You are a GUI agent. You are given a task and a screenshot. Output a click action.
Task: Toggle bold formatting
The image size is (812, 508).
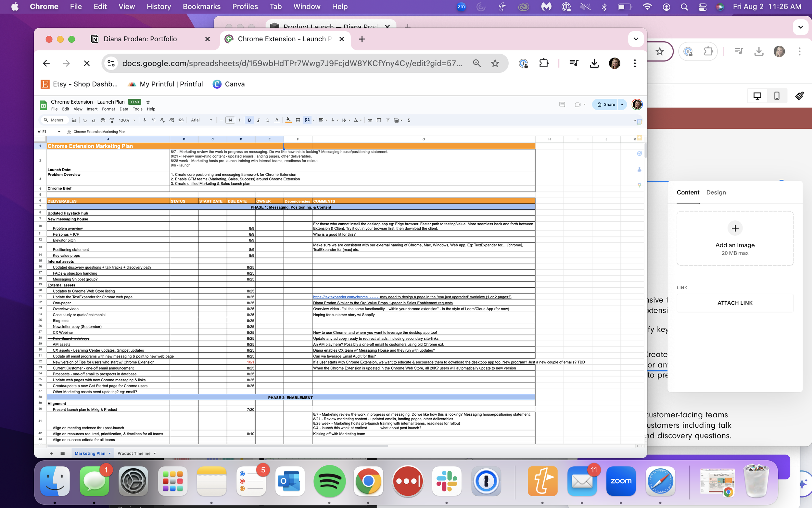tap(249, 120)
